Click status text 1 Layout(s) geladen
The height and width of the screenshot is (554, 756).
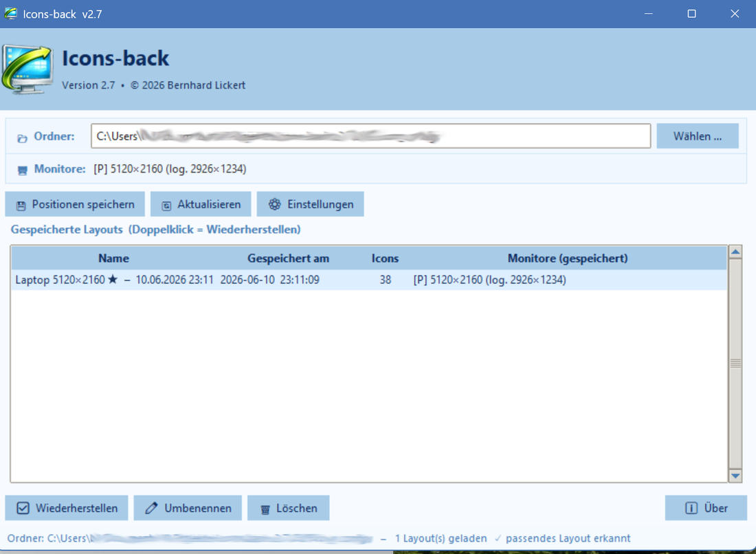pyautogui.click(x=441, y=538)
